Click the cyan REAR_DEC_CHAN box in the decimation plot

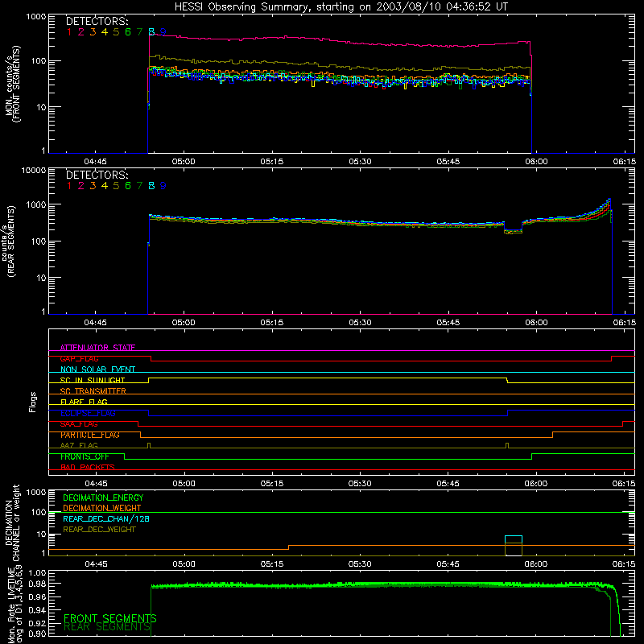coord(514,546)
